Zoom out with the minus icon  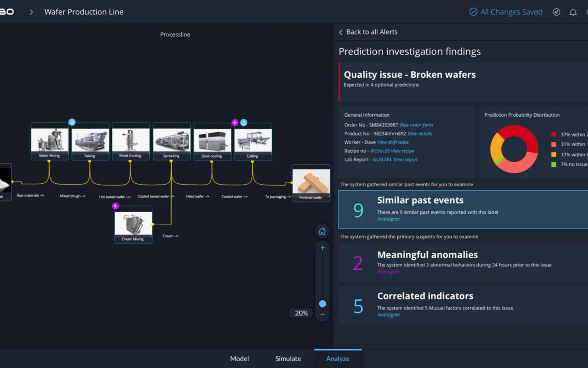(322, 314)
